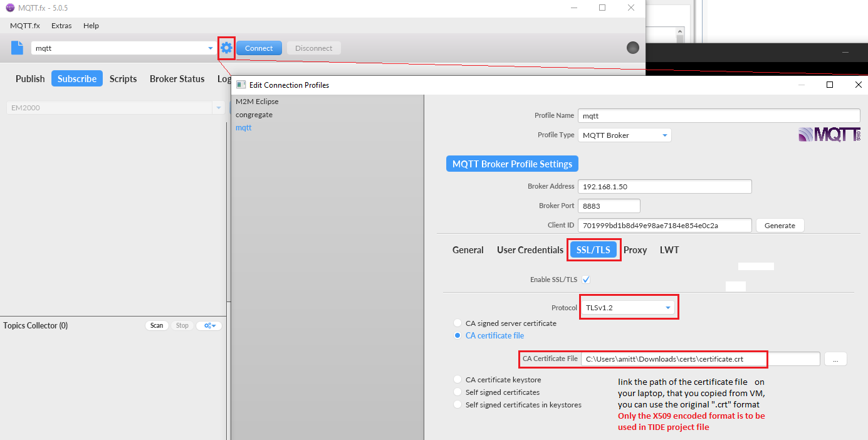Close the Edit Connection Profiles window
Viewport: 868px width, 440px height.
[x=858, y=85]
